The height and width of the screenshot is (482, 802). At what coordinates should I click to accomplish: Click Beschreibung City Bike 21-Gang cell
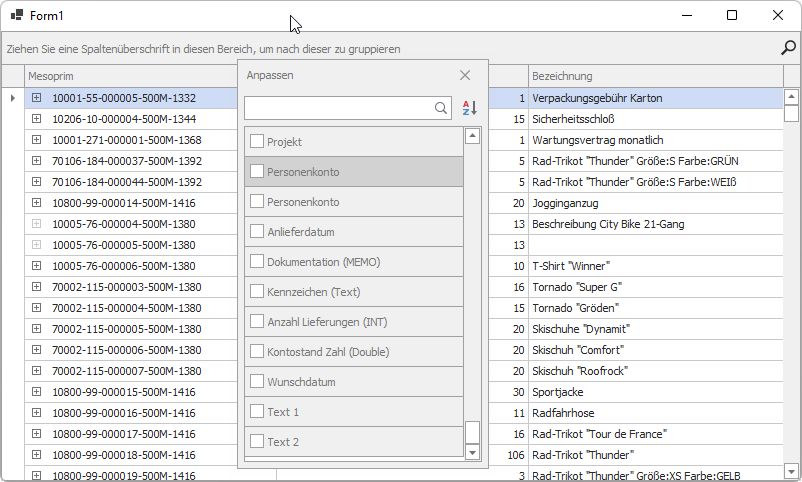pyautogui.click(x=656, y=224)
